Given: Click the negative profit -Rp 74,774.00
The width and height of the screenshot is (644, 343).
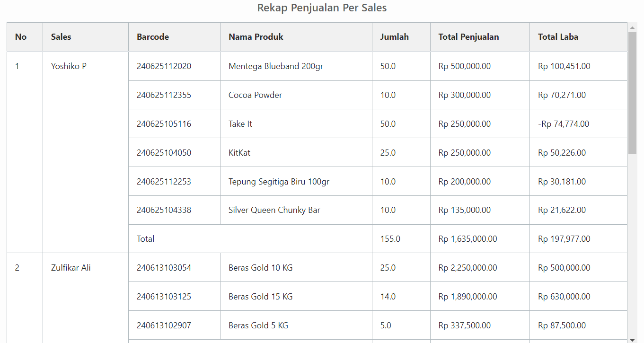Looking at the screenshot, I should (x=563, y=124).
